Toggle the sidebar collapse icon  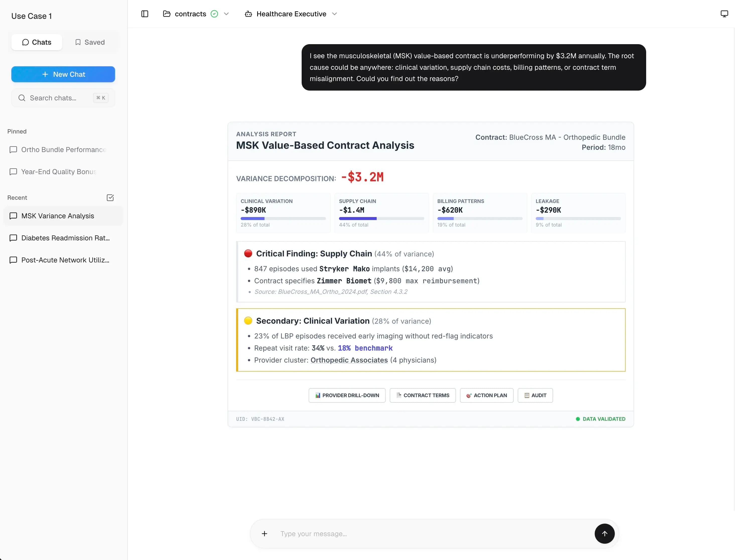click(144, 14)
